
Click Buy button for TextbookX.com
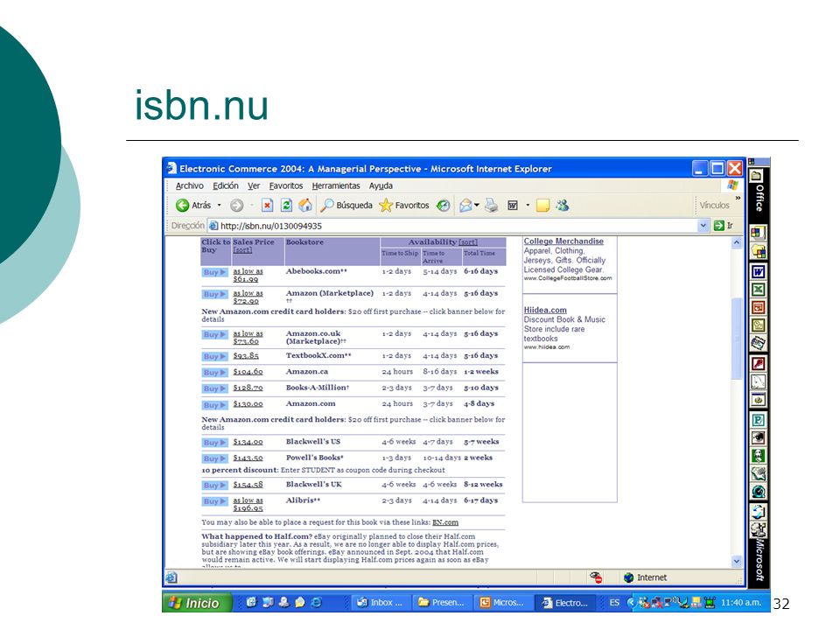[x=214, y=356]
